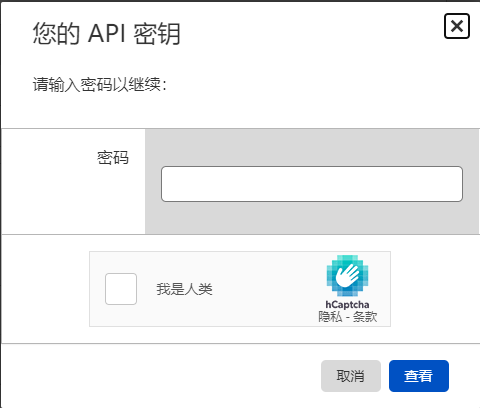
Task: Click the 您的 API 密钥 dialog title
Action: (x=107, y=34)
